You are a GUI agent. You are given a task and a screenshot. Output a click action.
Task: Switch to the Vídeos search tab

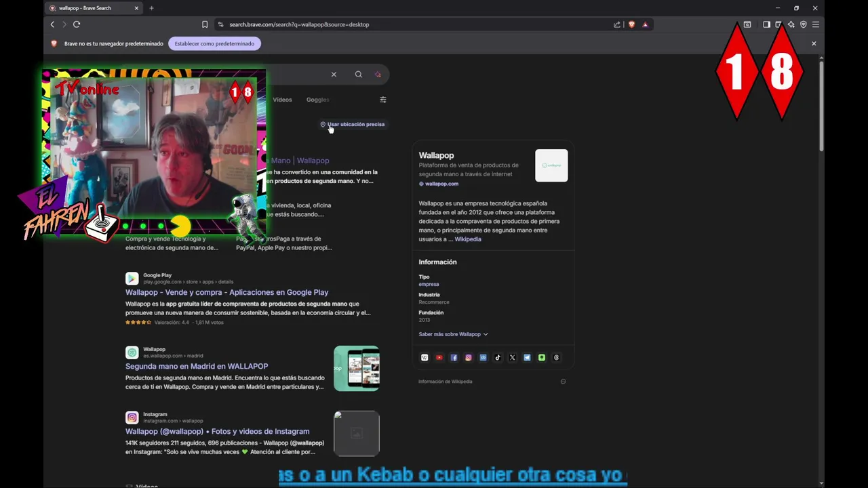pos(282,100)
